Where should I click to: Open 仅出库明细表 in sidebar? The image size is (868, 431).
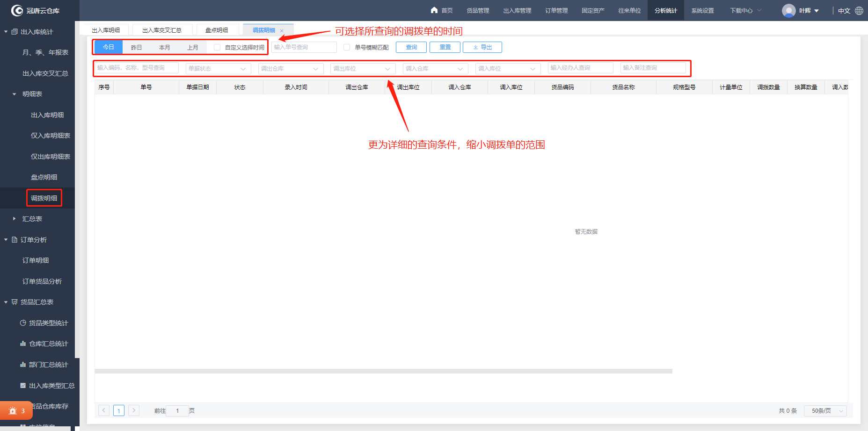[51, 157]
